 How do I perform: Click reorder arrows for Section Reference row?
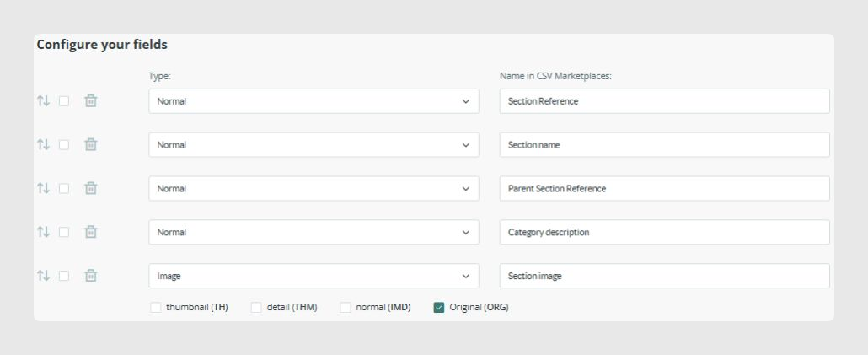(x=43, y=101)
